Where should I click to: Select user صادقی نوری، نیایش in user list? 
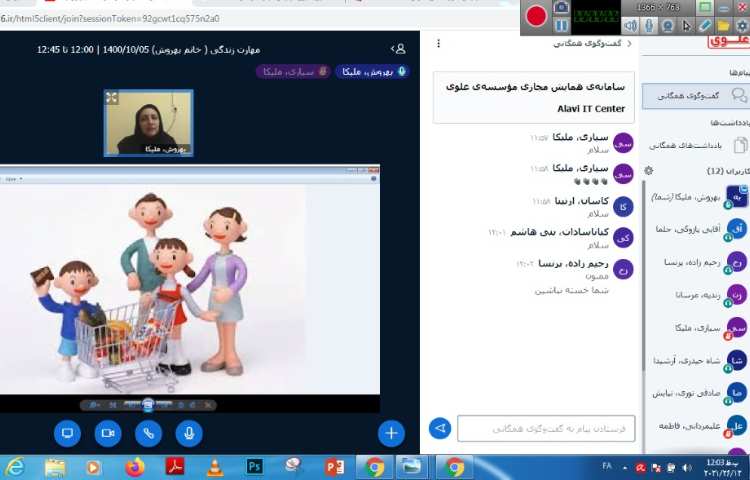[698, 393]
